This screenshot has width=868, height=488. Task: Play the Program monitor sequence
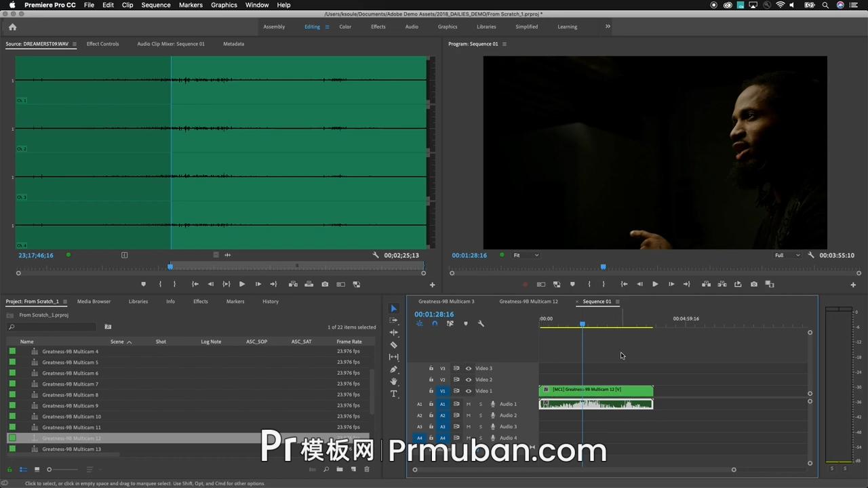tap(654, 285)
